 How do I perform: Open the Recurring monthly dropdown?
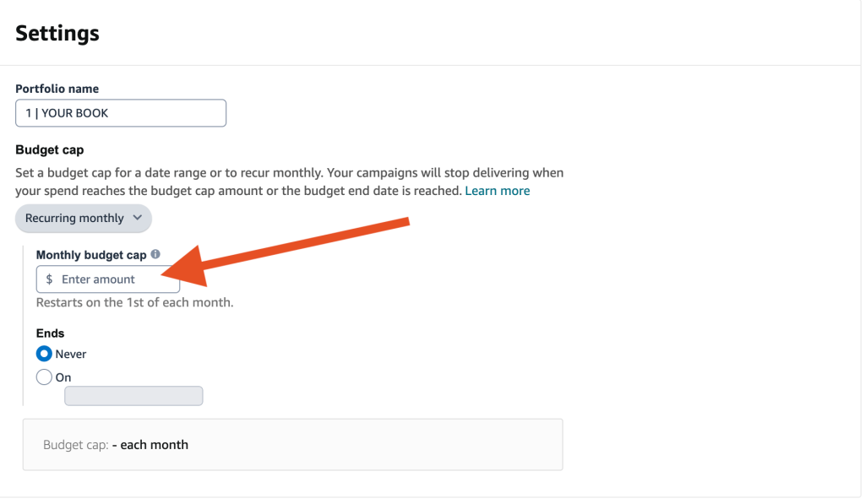click(84, 219)
